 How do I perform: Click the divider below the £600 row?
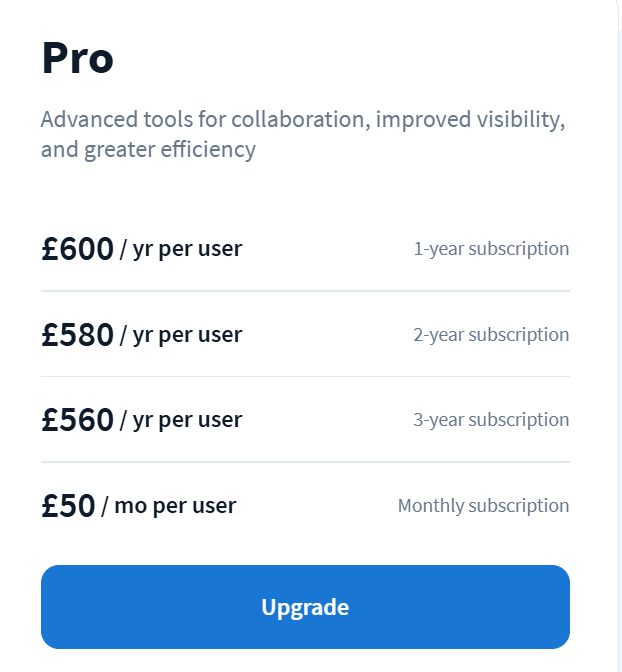pyautogui.click(x=305, y=291)
